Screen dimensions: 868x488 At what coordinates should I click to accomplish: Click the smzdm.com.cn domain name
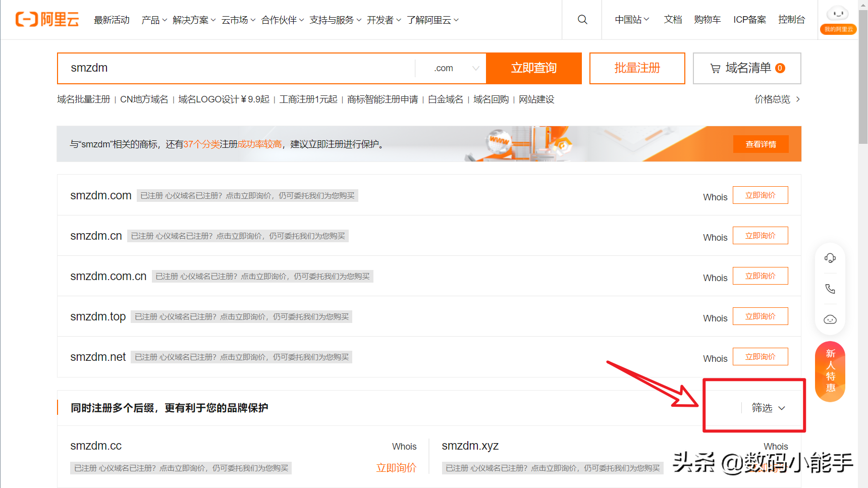[108, 276]
